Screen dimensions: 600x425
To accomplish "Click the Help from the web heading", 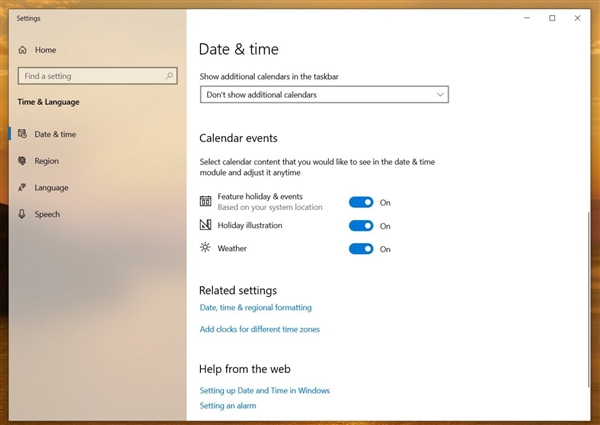I will (x=245, y=369).
